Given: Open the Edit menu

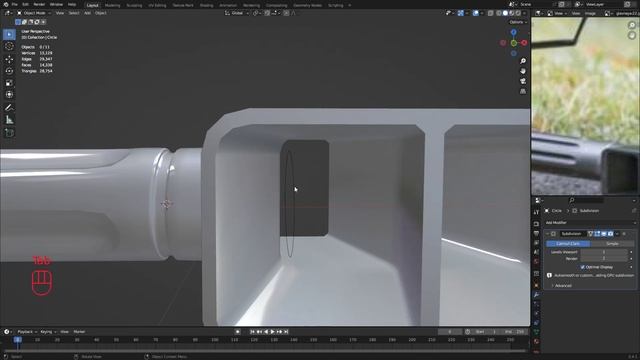Looking at the screenshot, I should coord(25,4).
